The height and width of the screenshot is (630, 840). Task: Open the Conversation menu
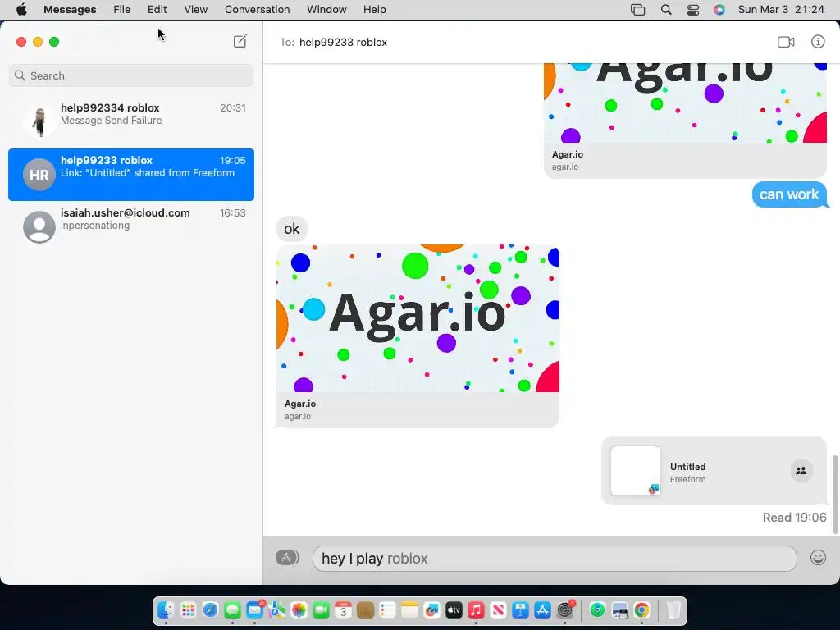(257, 10)
